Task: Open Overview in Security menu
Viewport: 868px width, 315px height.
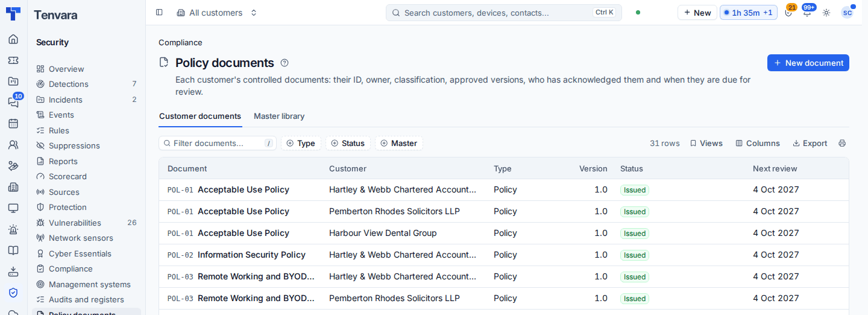Action: point(86,69)
